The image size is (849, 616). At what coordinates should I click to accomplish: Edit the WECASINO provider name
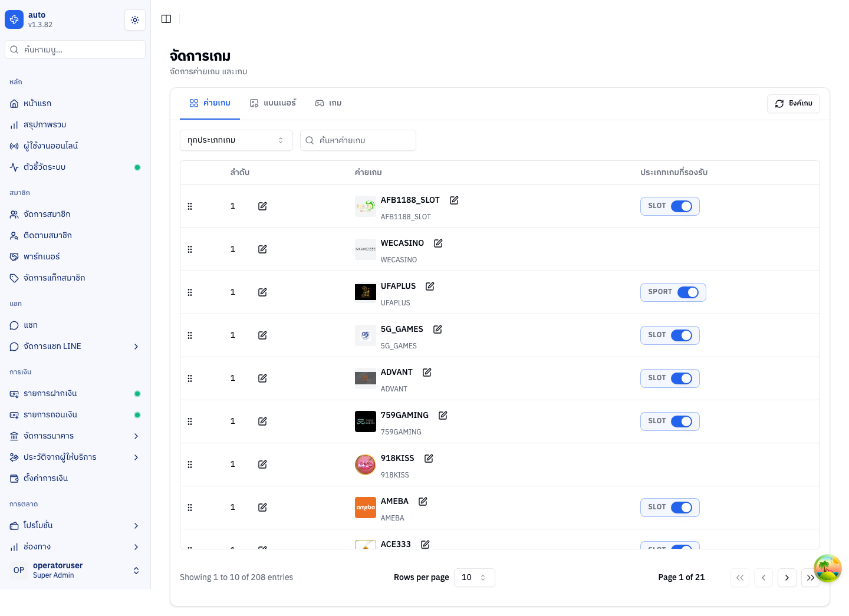click(x=438, y=243)
